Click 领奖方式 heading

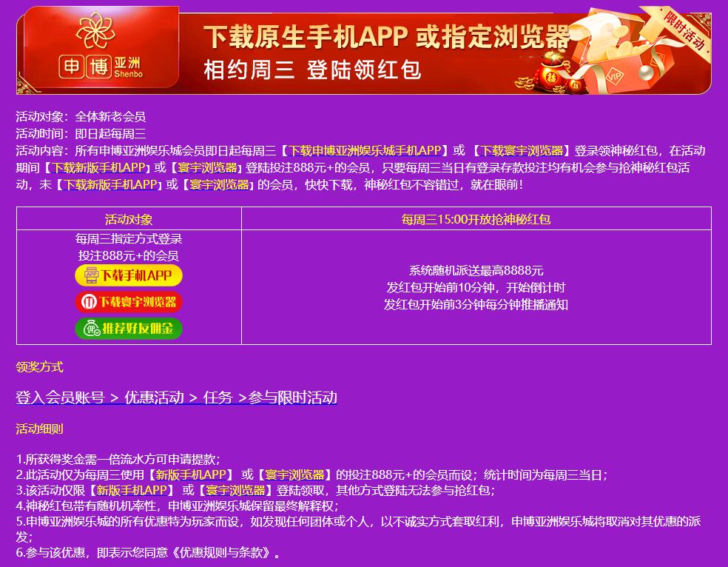tap(39, 367)
